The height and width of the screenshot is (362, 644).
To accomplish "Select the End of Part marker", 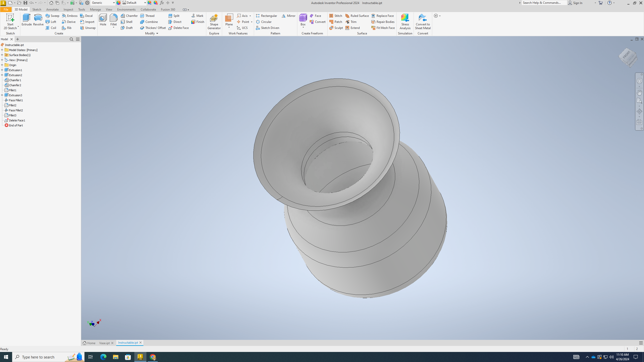I will point(16,125).
